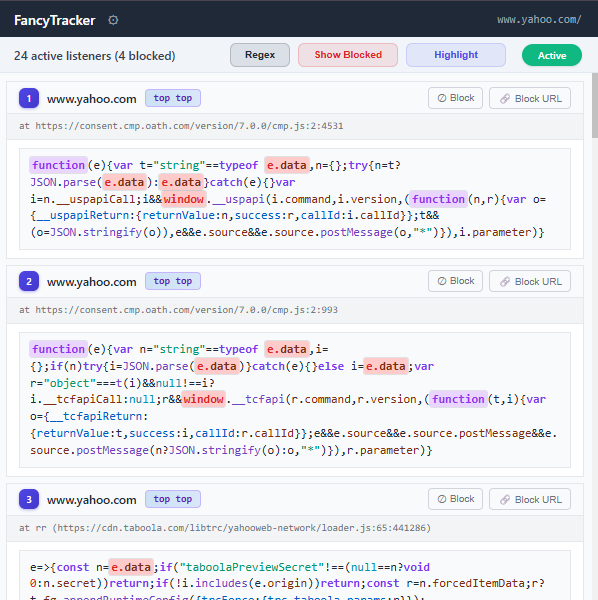Image resolution: width=598 pixels, height=600 pixels.
Task: Block listener 1
Action: (x=455, y=98)
